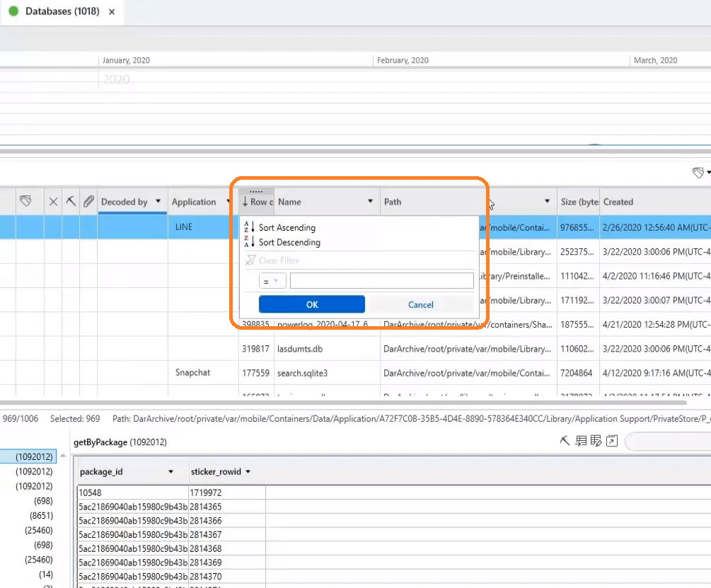Click the paperclip attachment column header
The image size is (711, 588).
coord(88,201)
